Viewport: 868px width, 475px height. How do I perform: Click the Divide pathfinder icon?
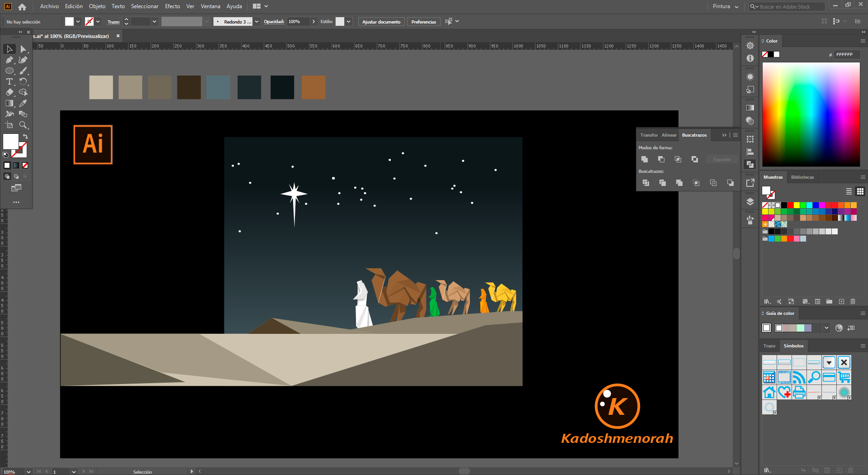click(646, 183)
